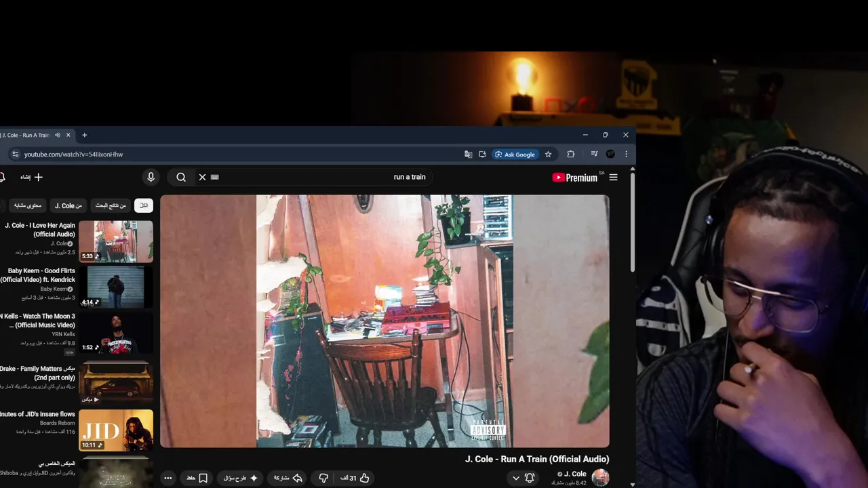Go to YouTube Premium home logo
This screenshot has height=488, width=868.
575,178
